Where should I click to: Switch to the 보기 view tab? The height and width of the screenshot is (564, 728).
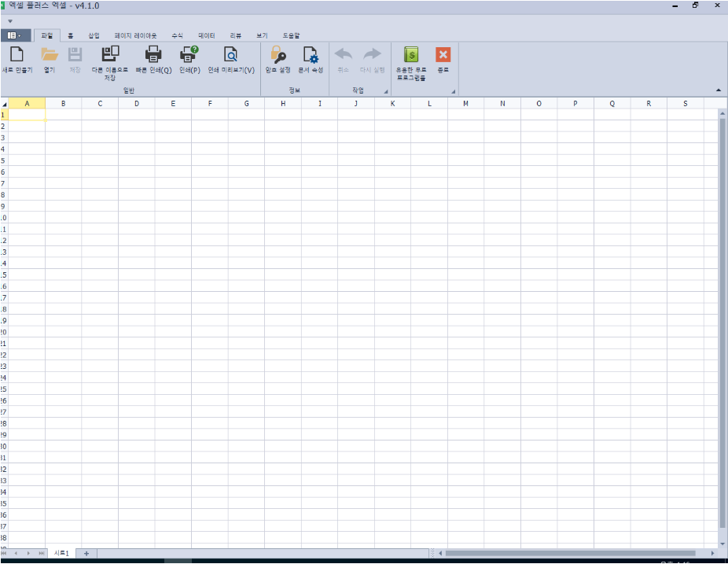263,35
